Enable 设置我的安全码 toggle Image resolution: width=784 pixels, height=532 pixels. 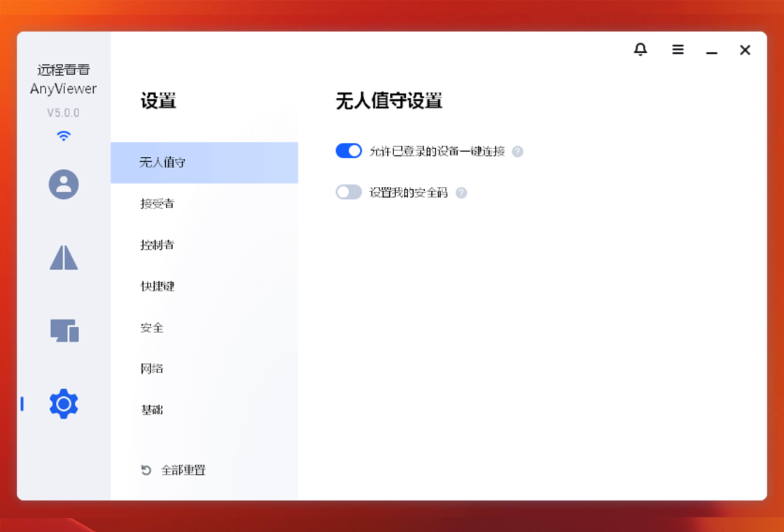(x=349, y=192)
